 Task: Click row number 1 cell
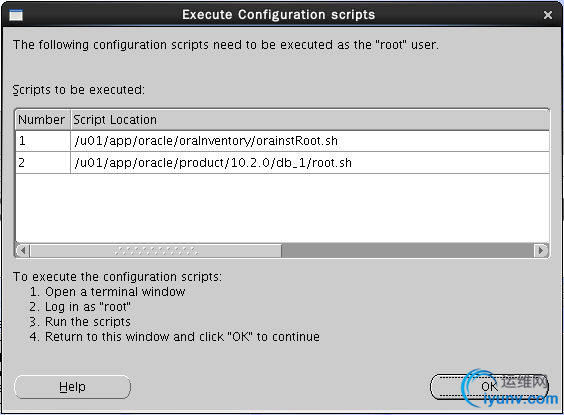[x=43, y=141]
